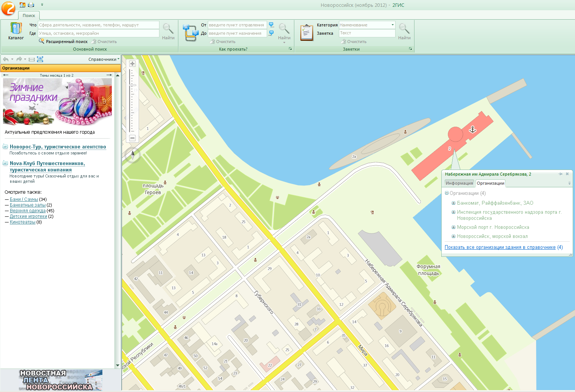Expand Морской порт г. Новороссийска entry
This screenshot has height=392, width=575.
click(453, 227)
